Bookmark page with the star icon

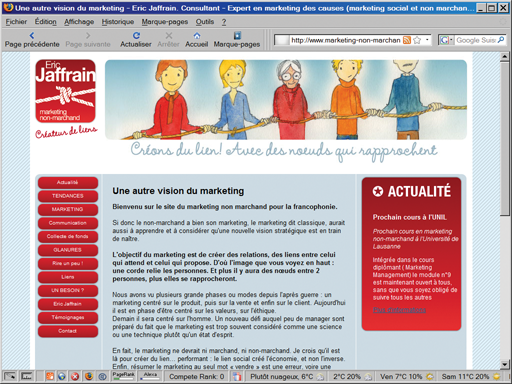417,40
